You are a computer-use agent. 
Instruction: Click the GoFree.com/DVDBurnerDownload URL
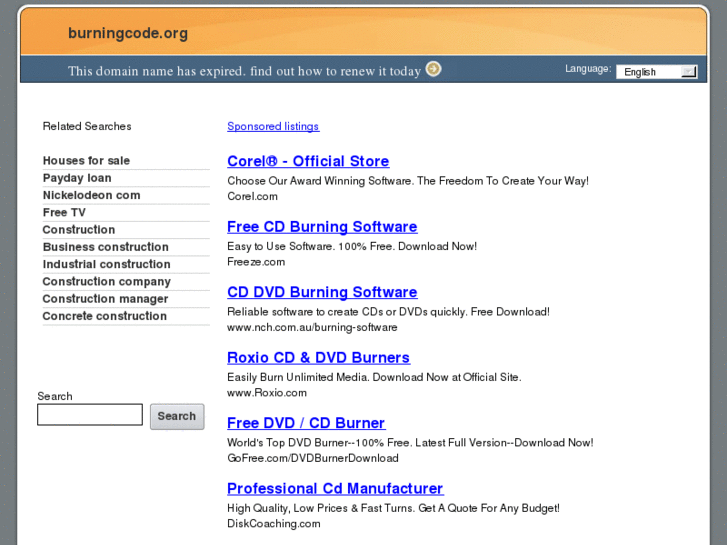[x=312, y=458]
